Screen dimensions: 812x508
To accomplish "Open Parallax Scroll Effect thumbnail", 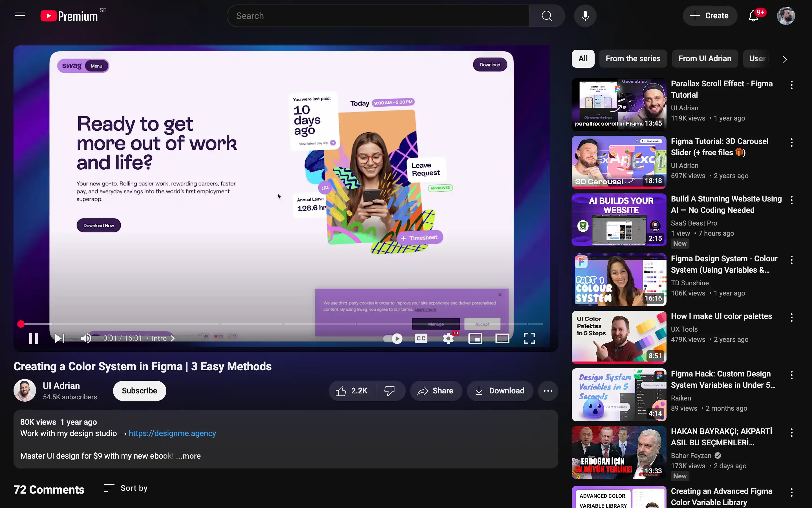I will pos(619,104).
